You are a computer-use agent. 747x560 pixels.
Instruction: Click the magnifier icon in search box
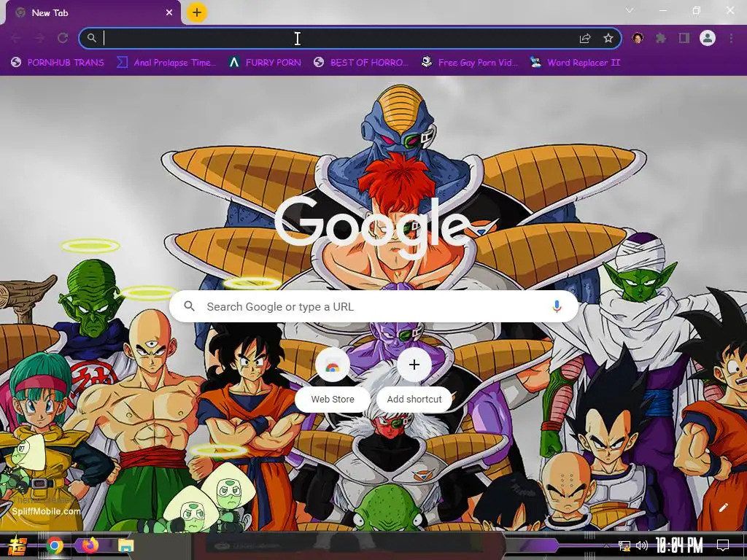pos(189,306)
